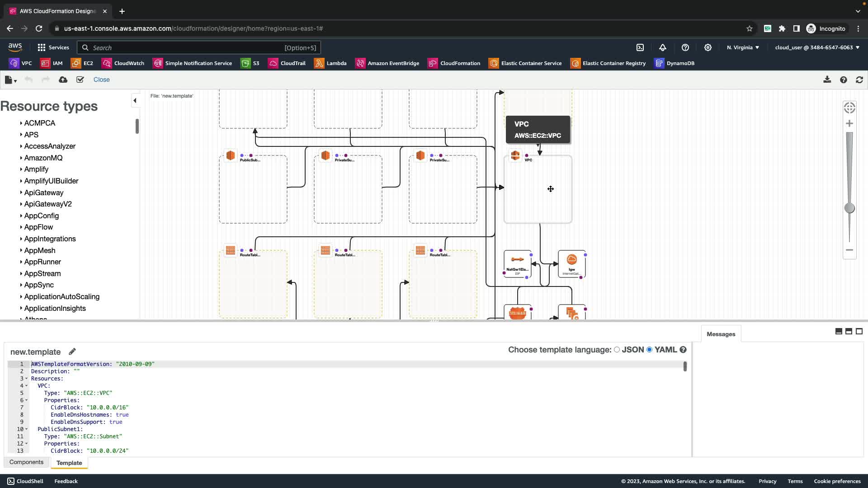This screenshot has height=488, width=868.
Task: Switch to the Components tab
Action: (26, 462)
